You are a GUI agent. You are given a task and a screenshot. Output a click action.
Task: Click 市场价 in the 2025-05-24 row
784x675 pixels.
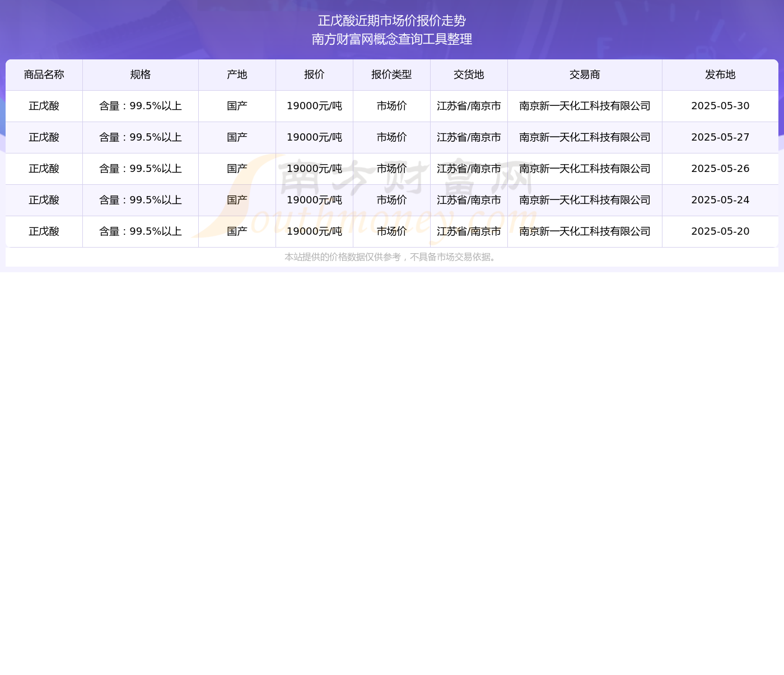coord(391,200)
